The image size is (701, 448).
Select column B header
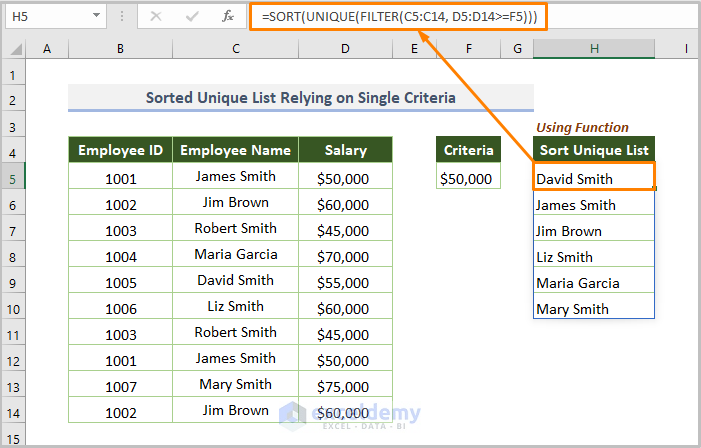point(120,48)
